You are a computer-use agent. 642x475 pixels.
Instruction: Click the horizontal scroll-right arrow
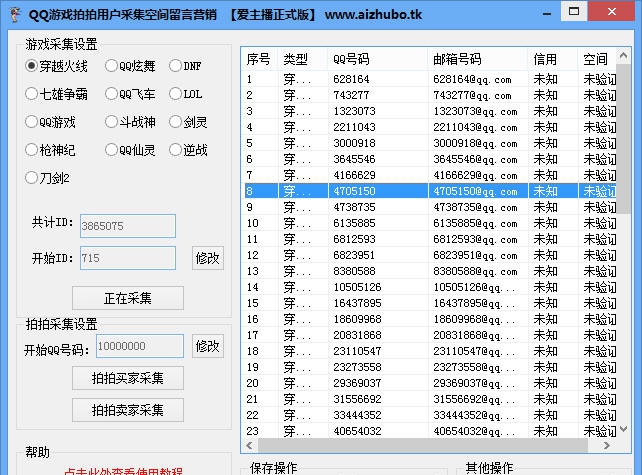[x=607, y=445]
